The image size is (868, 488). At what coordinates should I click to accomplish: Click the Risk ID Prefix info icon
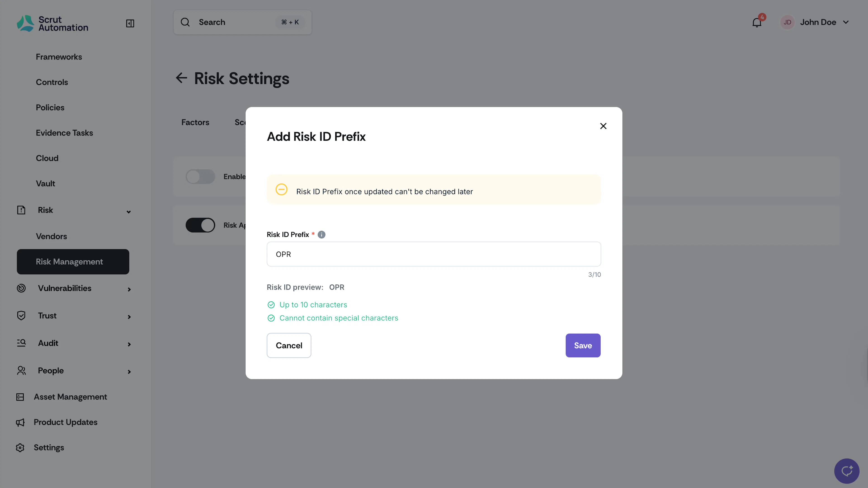(321, 234)
